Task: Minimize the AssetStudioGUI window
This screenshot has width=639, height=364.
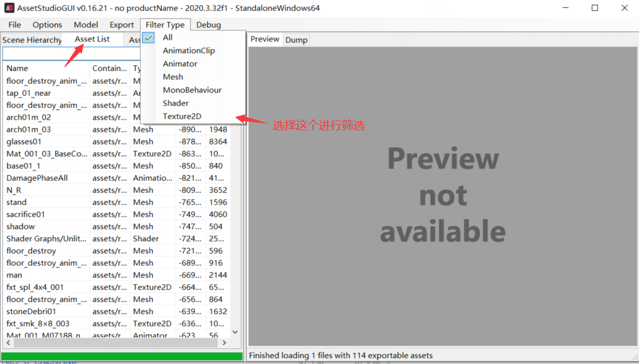Action: click(565, 8)
